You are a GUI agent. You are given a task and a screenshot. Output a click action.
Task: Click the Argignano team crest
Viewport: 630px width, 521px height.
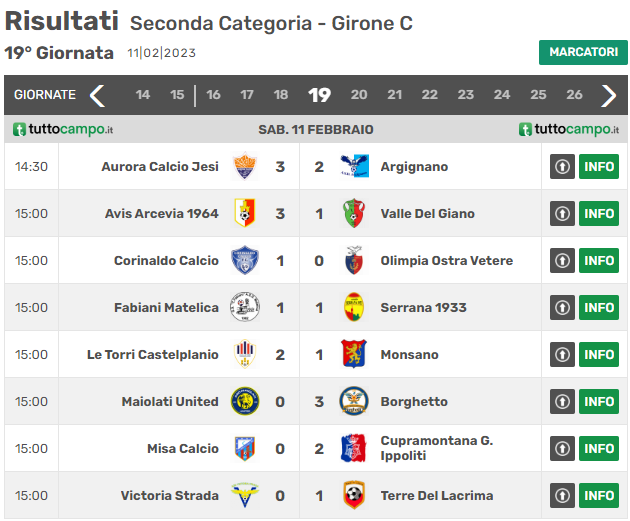click(x=354, y=166)
